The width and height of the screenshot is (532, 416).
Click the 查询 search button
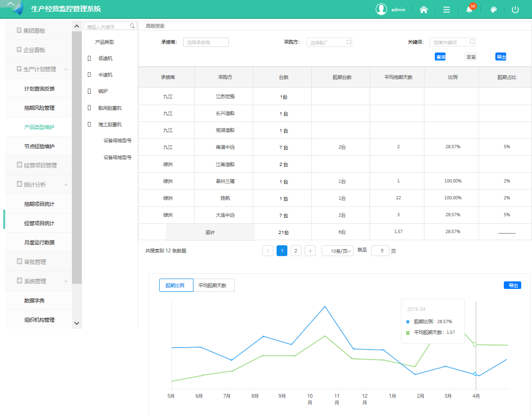click(x=440, y=57)
